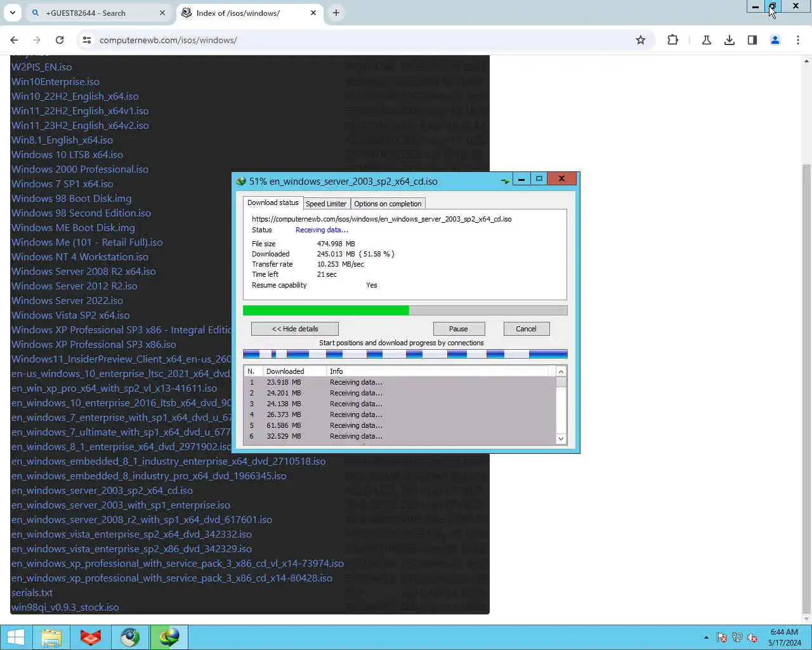Click the IDM tray-minimize green arrow icon

tap(505, 181)
